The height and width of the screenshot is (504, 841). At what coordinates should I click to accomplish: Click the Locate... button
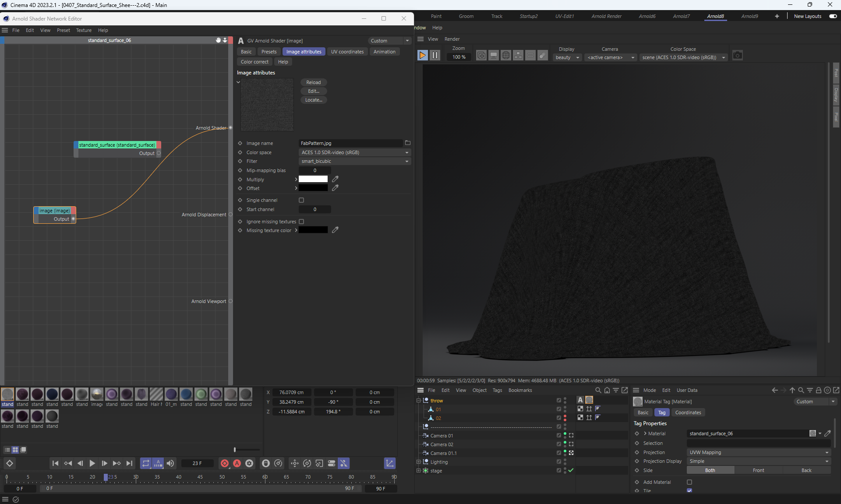313,100
